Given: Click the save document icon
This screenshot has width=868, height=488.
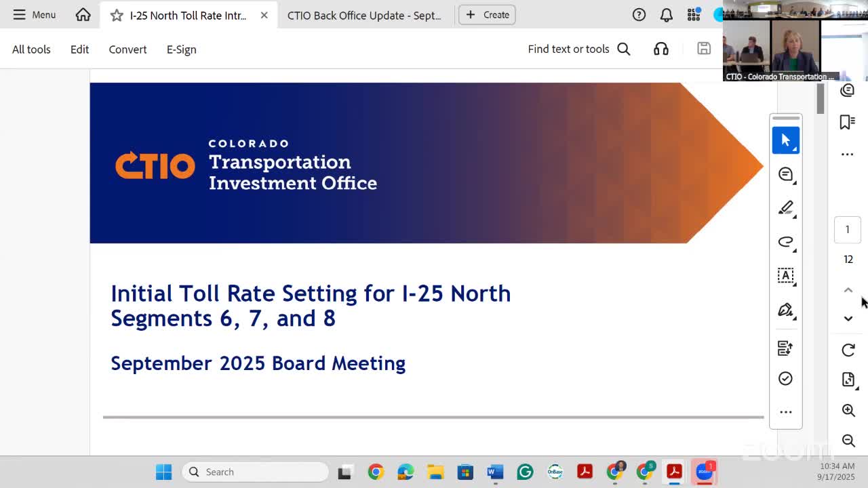Looking at the screenshot, I should click(x=704, y=49).
